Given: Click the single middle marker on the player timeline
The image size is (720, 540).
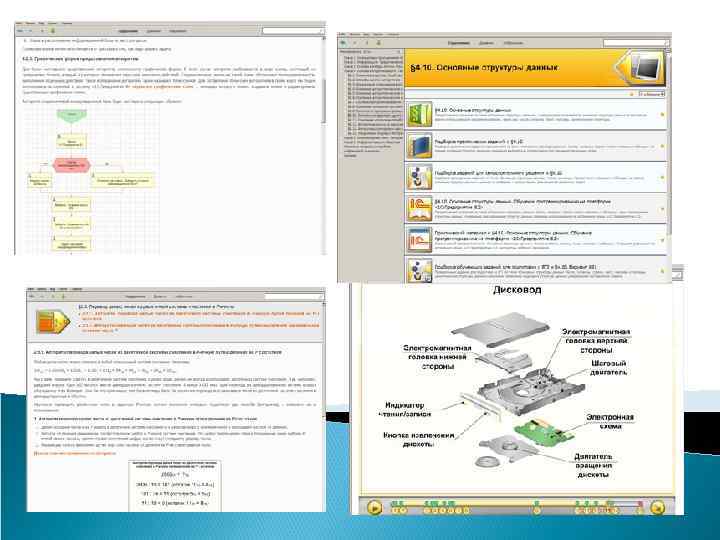Looking at the screenshot, I should coord(536,507).
